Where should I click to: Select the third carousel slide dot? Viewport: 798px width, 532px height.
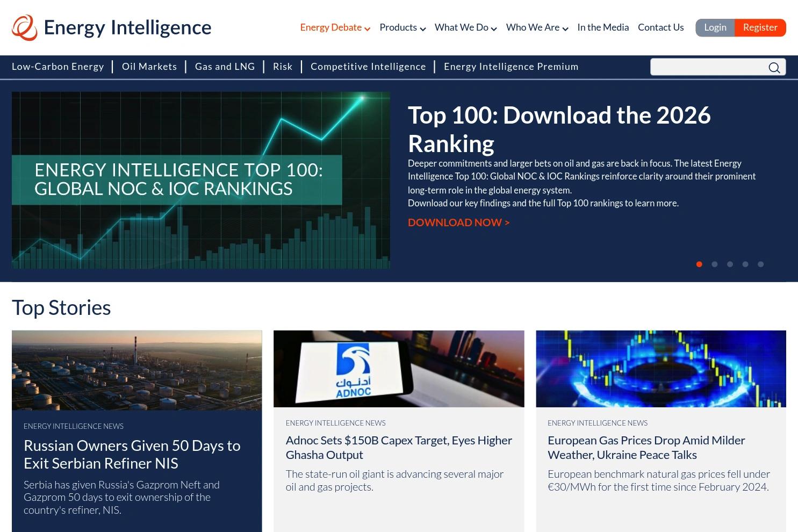coord(730,264)
